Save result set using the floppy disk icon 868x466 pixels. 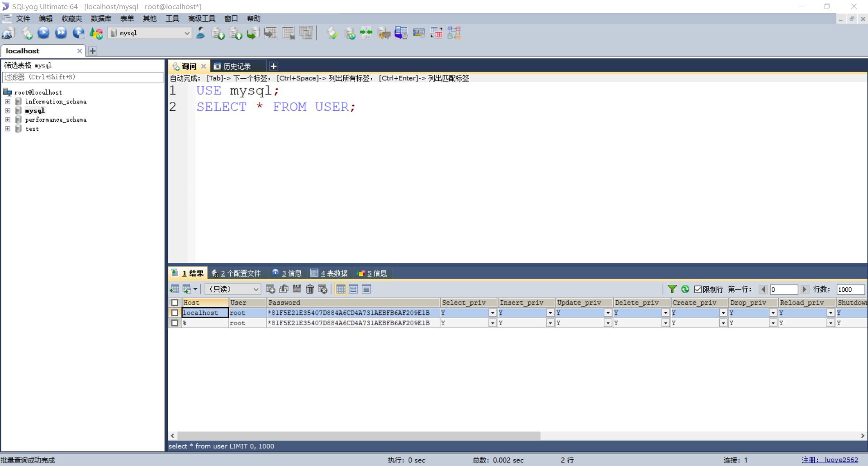[297, 289]
